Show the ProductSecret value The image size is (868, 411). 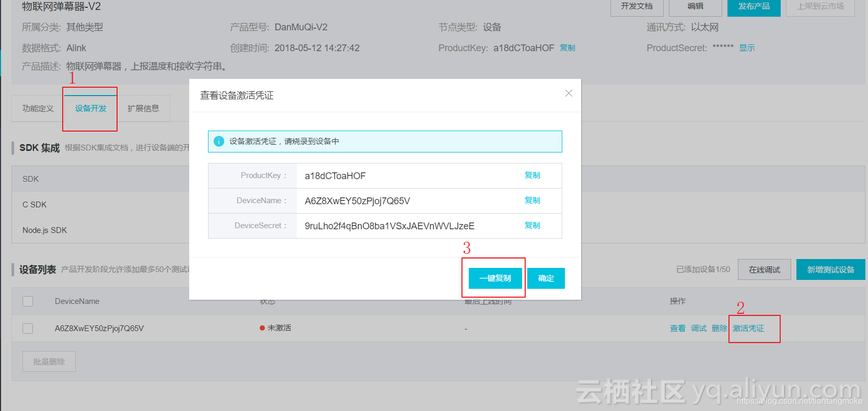click(x=747, y=48)
